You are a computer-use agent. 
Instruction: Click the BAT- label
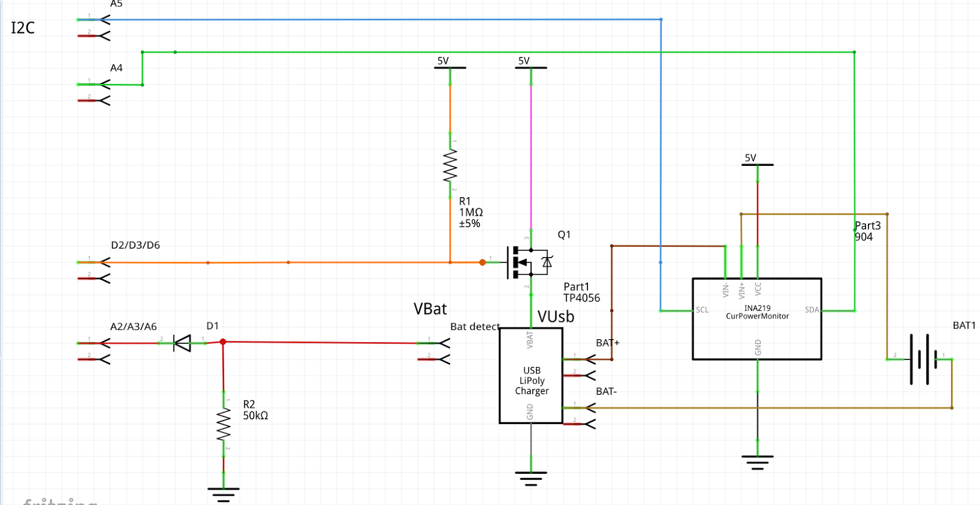tap(606, 391)
